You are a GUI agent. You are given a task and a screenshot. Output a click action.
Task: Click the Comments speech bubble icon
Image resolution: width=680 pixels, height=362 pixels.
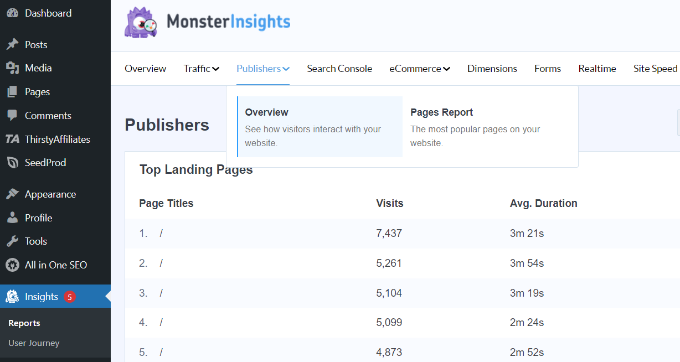coord(12,115)
